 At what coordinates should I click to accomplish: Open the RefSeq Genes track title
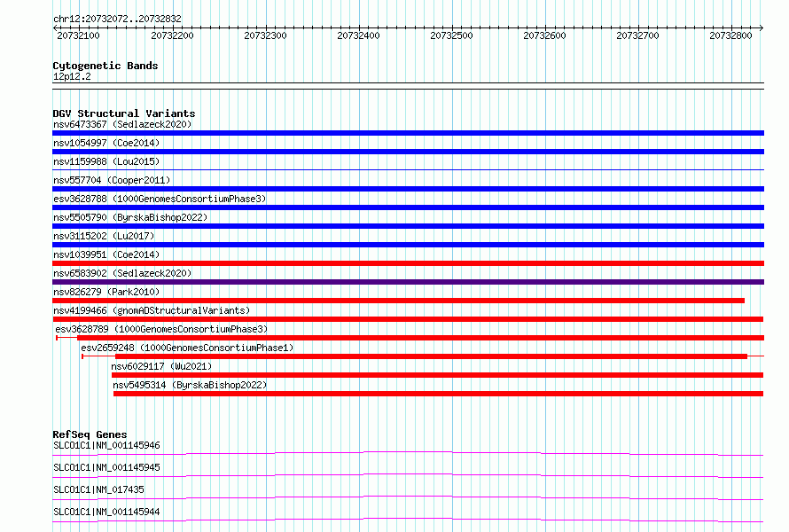pos(90,434)
